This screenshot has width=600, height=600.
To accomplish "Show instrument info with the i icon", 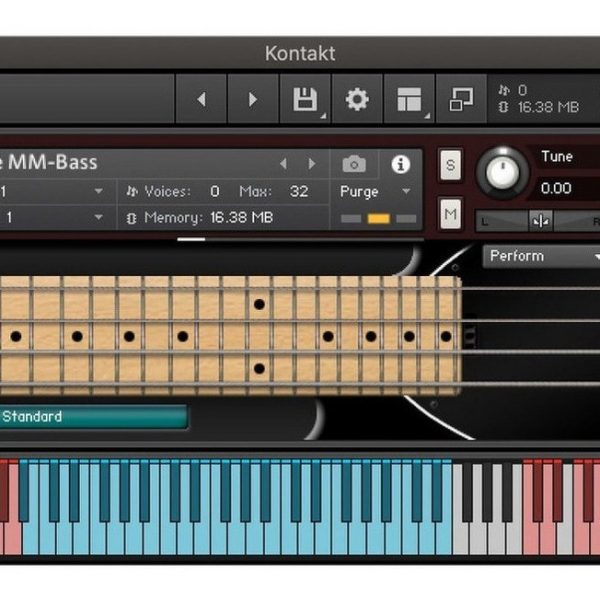I will click(x=401, y=164).
